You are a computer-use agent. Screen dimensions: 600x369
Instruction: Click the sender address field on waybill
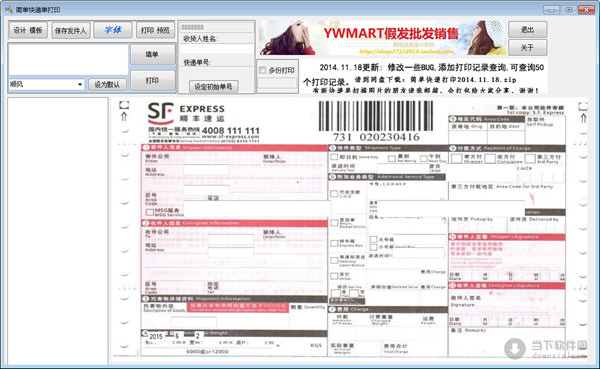[x=206, y=170]
